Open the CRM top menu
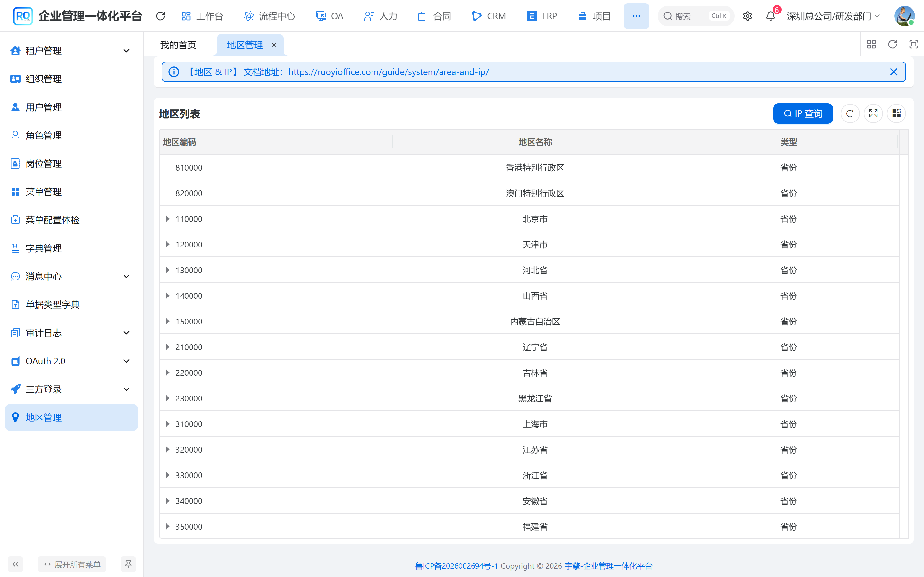The image size is (924, 577). tap(489, 16)
